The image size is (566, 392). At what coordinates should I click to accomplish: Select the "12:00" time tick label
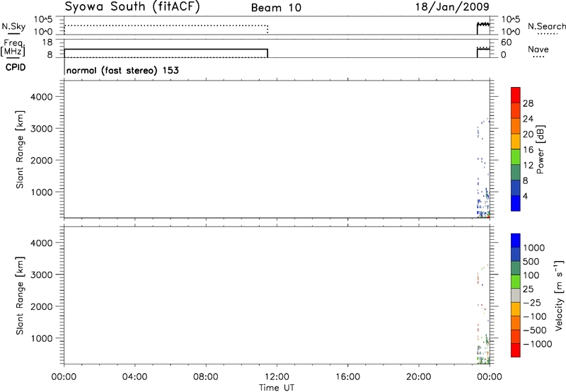click(277, 377)
